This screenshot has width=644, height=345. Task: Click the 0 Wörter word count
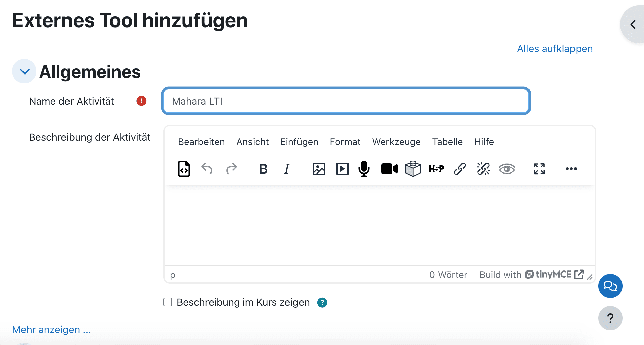coord(448,275)
